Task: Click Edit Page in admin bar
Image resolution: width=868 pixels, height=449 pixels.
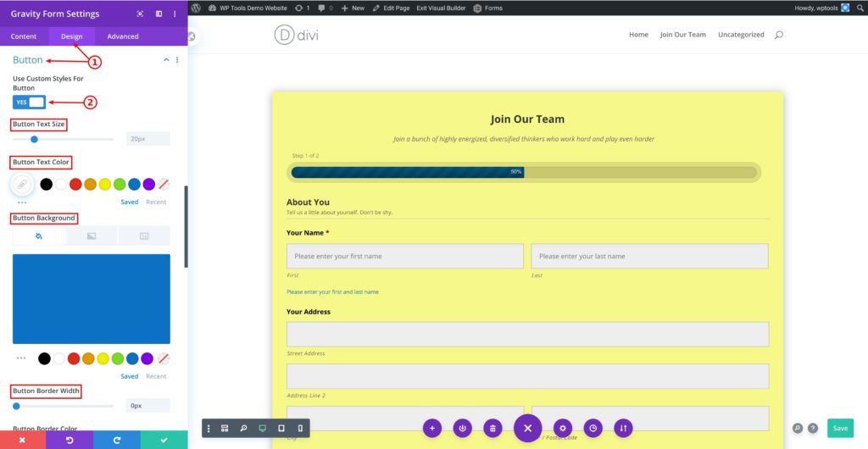Action: [392, 8]
